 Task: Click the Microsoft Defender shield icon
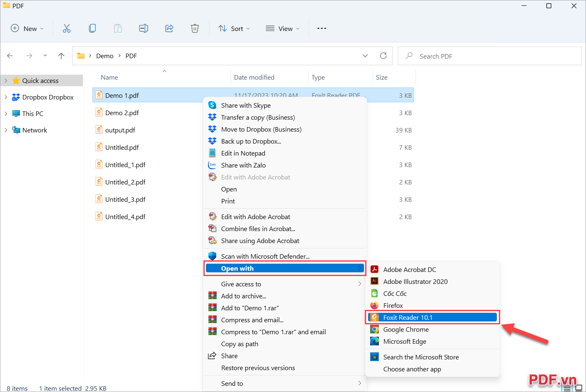(x=212, y=256)
